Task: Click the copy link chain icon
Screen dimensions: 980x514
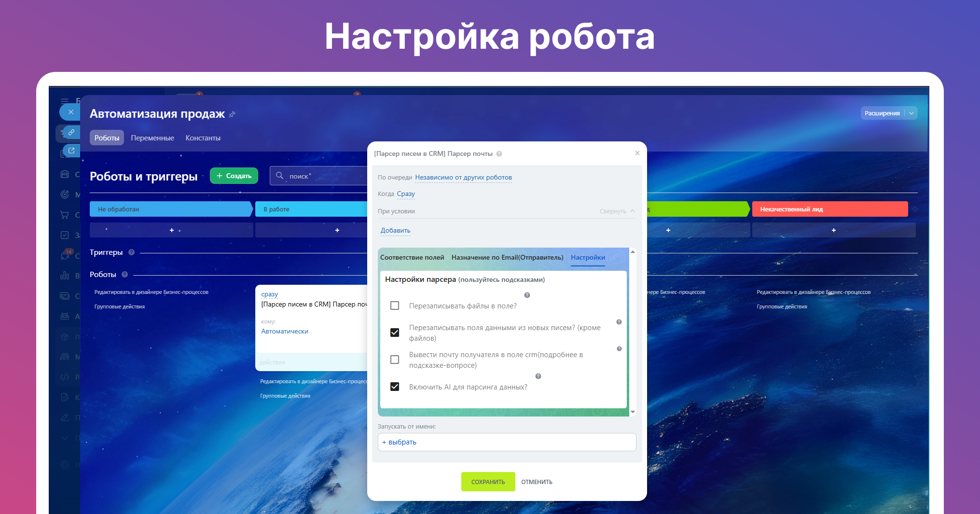Action: point(71,132)
